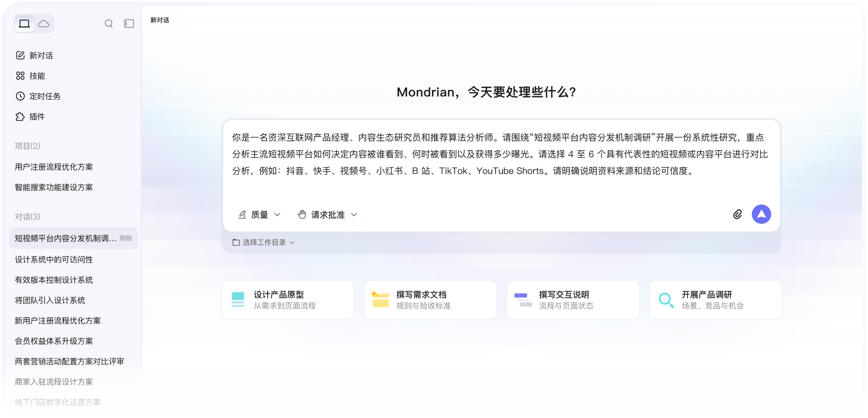Click the hand icon beside 请求批准
The width and height of the screenshot is (868, 418).
(302, 214)
